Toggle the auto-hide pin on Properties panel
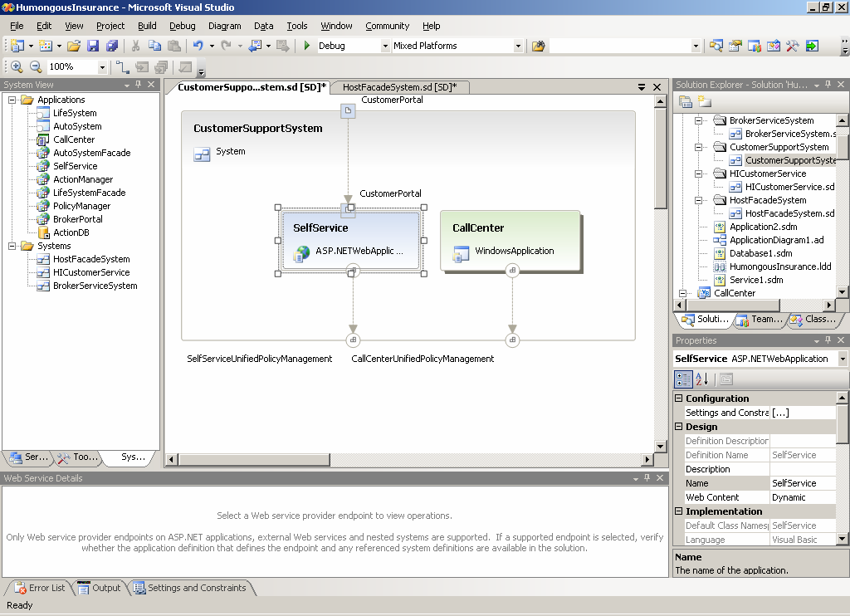Image resolution: width=850 pixels, height=616 pixels. tap(828, 340)
